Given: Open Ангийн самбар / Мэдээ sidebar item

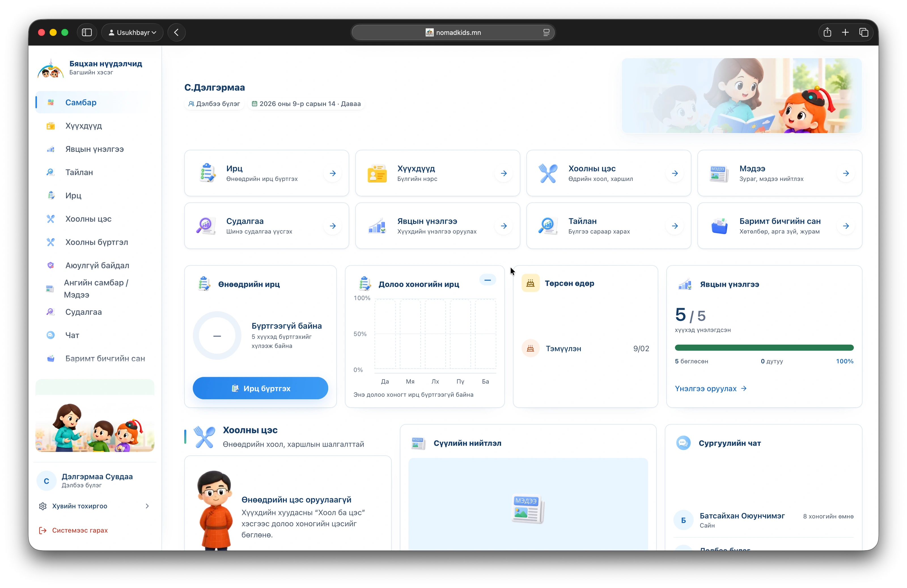Looking at the screenshot, I should (x=94, y=288).
